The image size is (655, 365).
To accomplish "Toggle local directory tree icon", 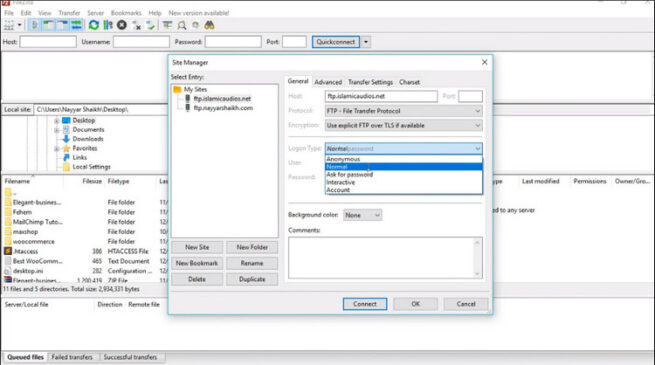I will [x=48, y=25].
